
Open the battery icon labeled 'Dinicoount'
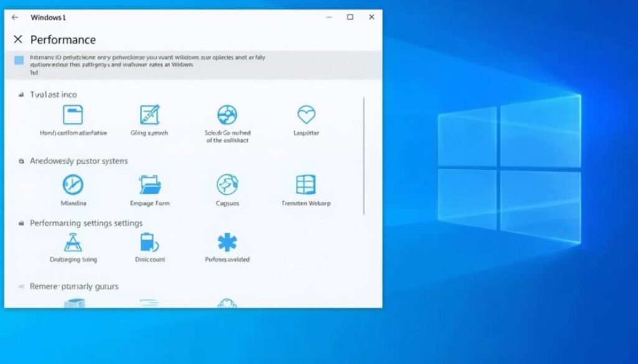(150, 242)
